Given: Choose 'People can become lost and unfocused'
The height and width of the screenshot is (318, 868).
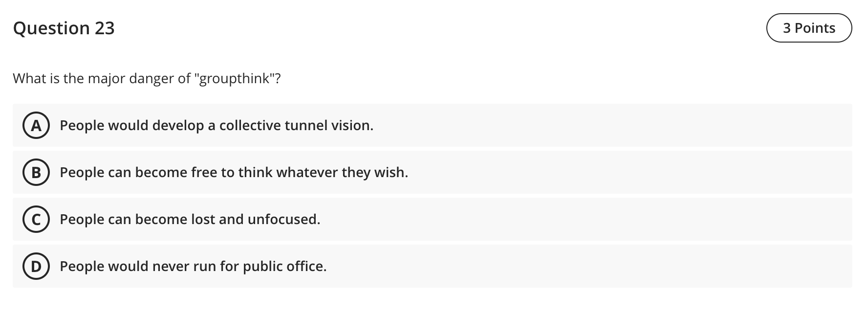Looking at the screenshot, I should tap(190, 219).
